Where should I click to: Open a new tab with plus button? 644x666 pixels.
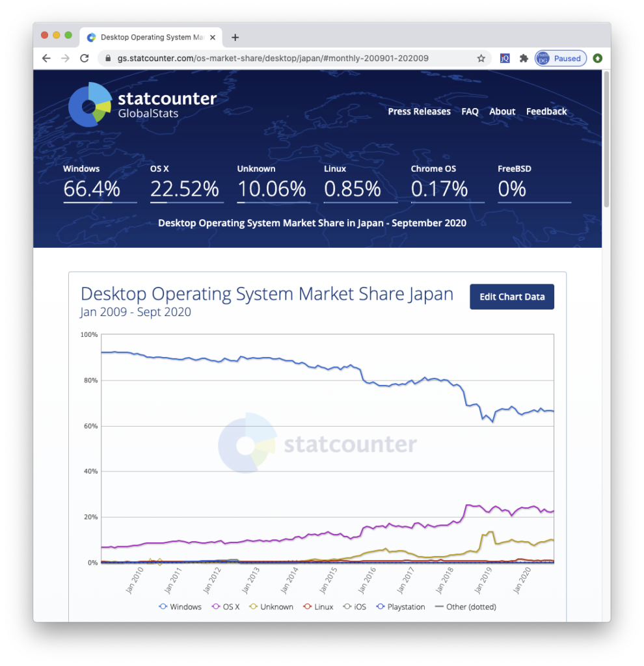pos(235,37)
